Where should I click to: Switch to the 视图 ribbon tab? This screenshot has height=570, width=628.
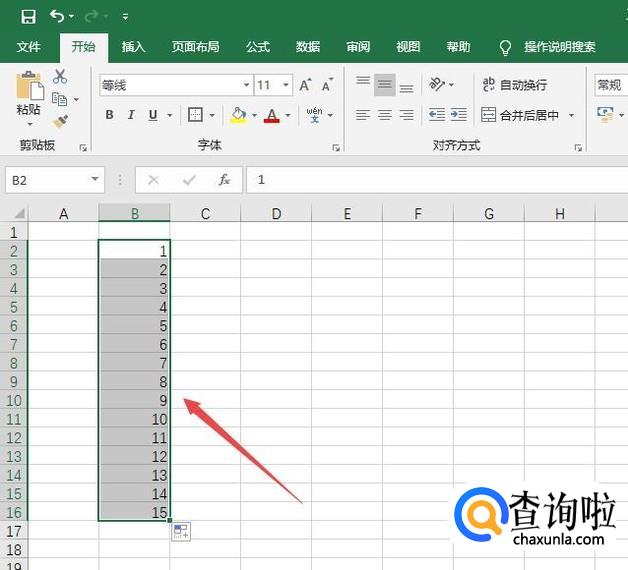click(408, 47)
